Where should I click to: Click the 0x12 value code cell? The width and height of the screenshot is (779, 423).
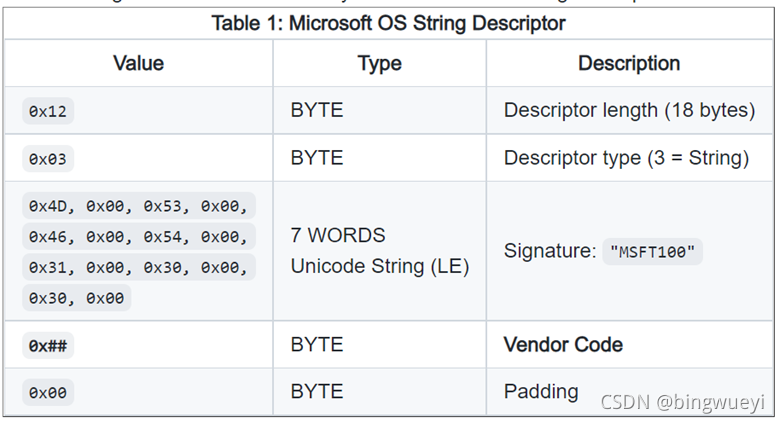coord(47,111)
